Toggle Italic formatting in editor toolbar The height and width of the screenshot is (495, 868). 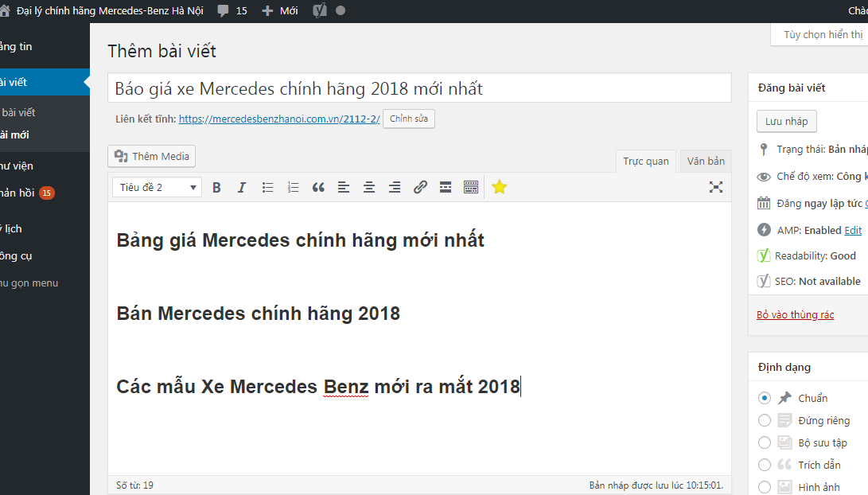(241, 188)
